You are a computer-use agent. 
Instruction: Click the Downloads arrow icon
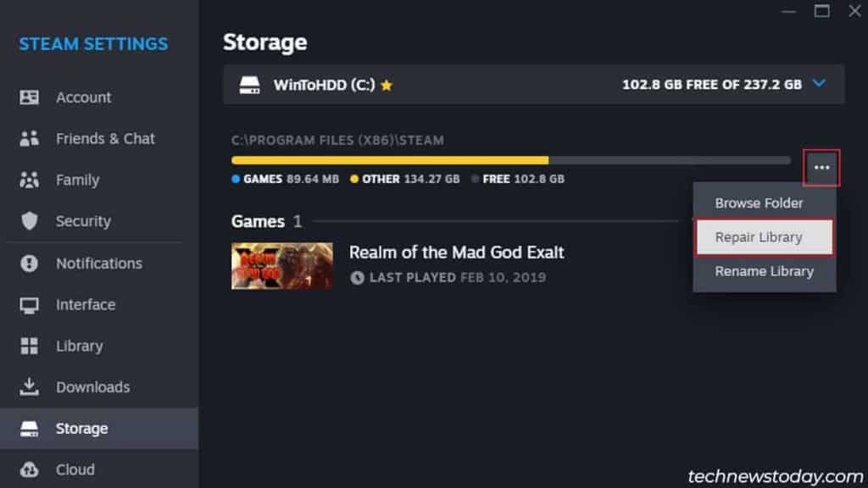coord(30,386)
